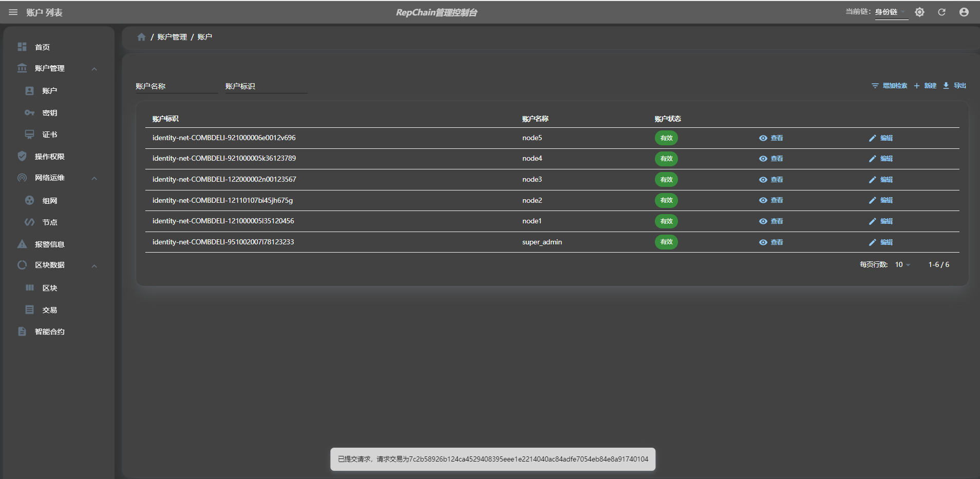Click the 账户标识 column header
This screenshot has width=980, height=479.
pyautogui.click(x=165, y=119)
